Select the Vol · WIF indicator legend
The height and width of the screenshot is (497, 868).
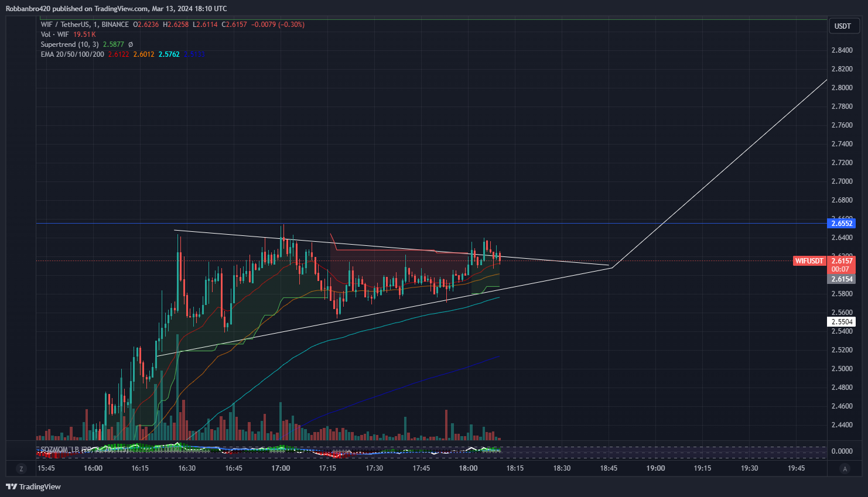pos(54,35)
